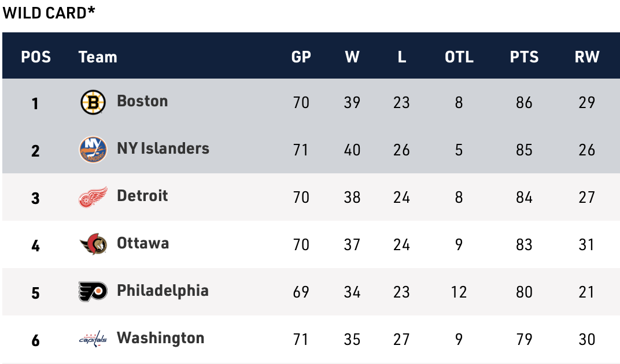Viewport: 620px width, 364px height.
Task: Sort by the GP column header
Action: (301, 57)
